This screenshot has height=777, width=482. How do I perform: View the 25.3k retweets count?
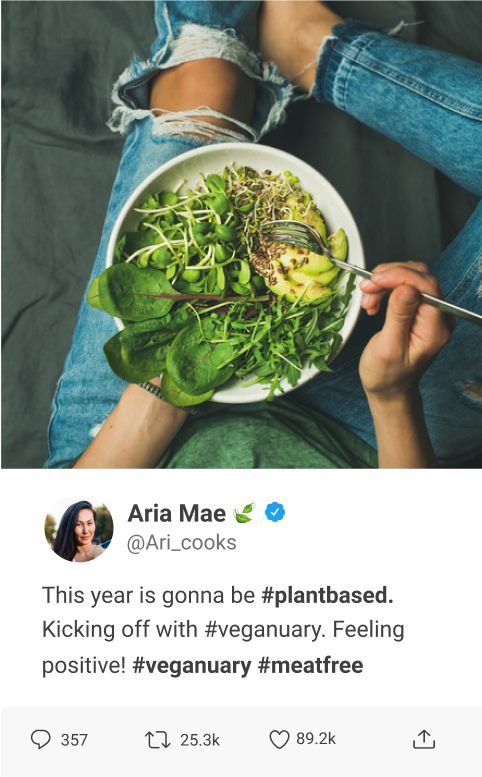point(200,740)
